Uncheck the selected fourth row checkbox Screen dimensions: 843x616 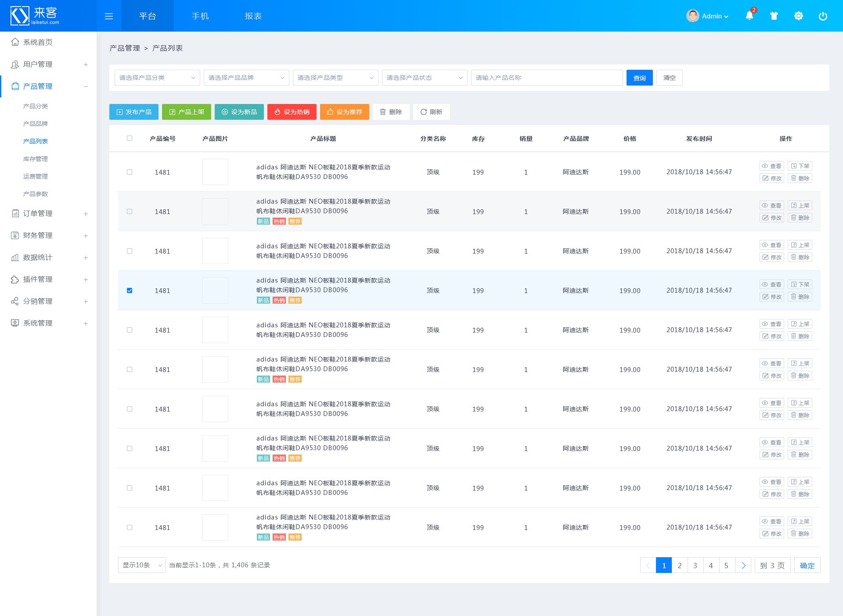click(130, 290)
